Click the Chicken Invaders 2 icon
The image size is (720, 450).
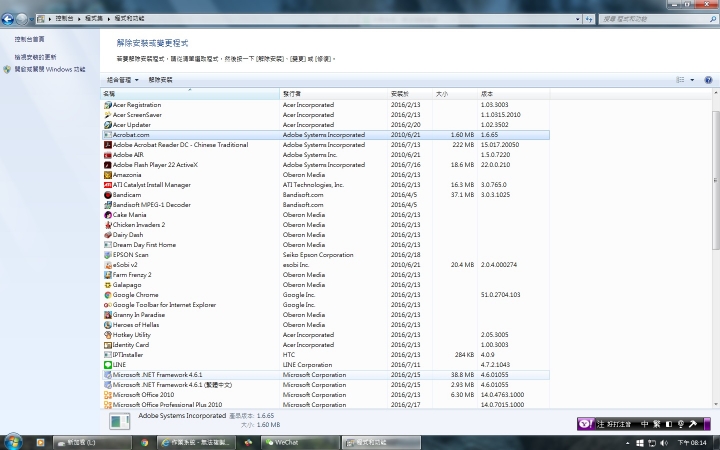[108, 225]
